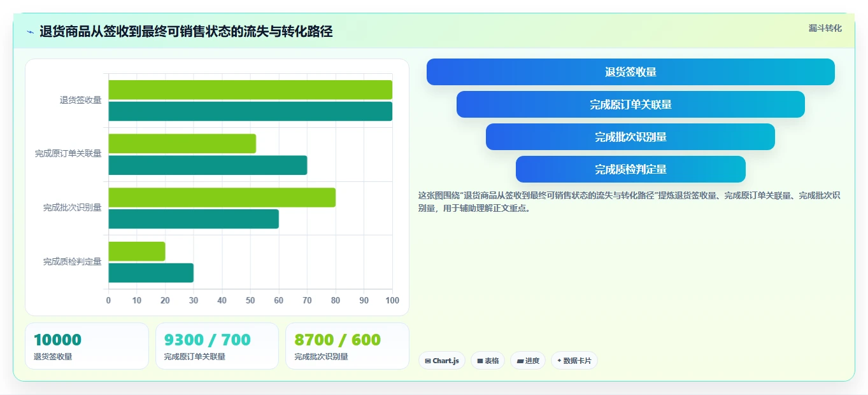
Task: Click the light green 完成质检判定量 bar
Action: click(x=137, y=251)
